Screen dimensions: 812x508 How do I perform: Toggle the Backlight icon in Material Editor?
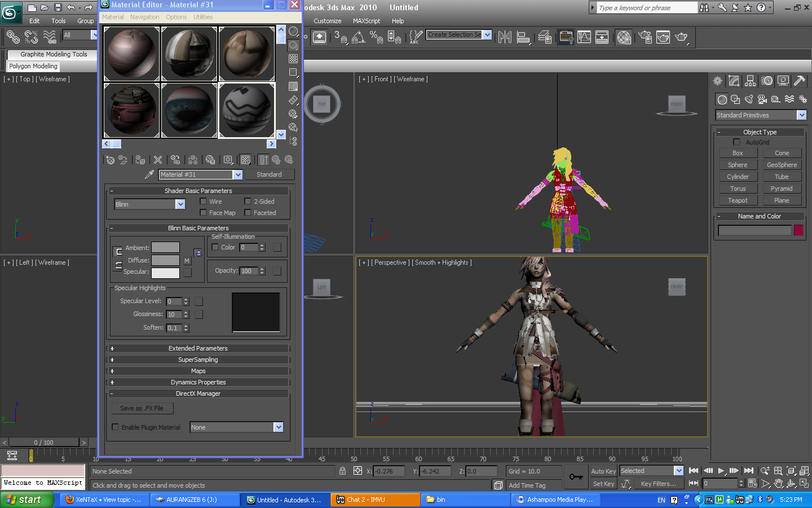(x=293, y=45)
